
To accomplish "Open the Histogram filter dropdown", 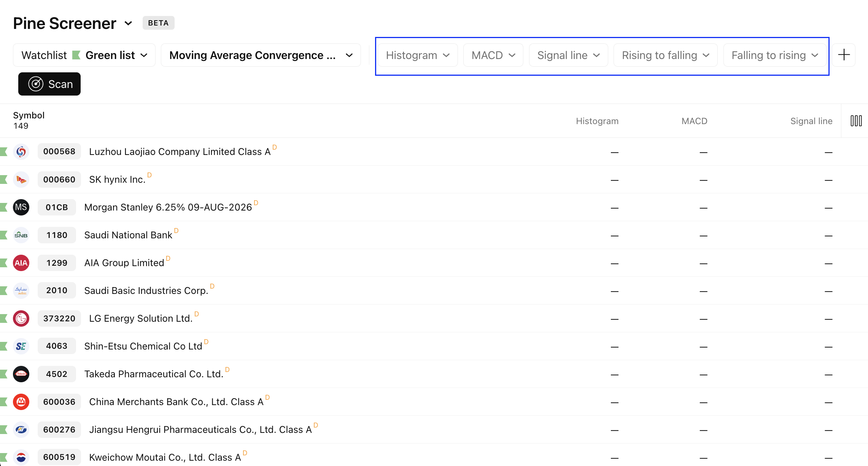I will pyautogui.click(x=417, y=55).
